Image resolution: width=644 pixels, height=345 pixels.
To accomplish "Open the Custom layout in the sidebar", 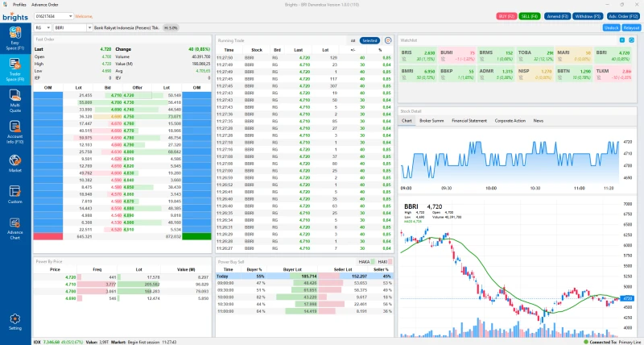I will point(15,195).
